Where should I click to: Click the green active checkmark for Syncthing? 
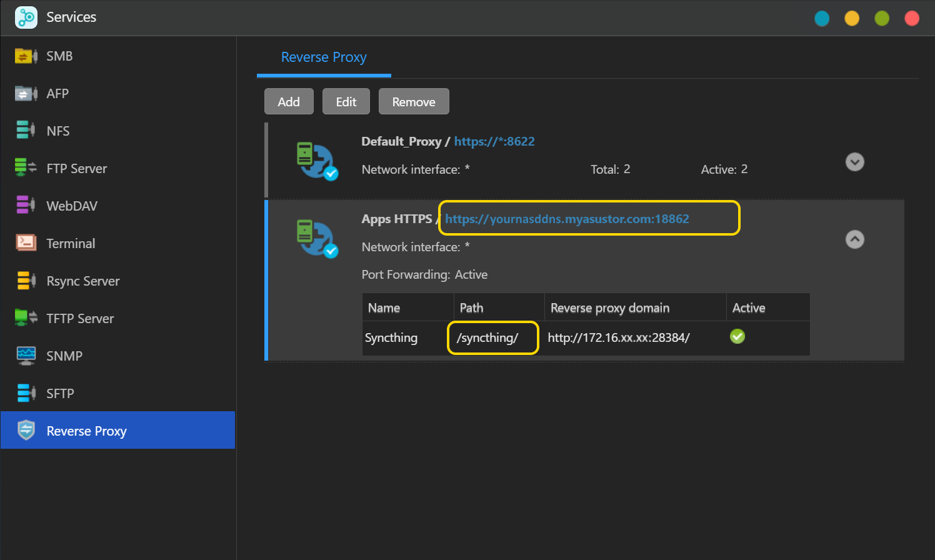[x=737, y=337]
